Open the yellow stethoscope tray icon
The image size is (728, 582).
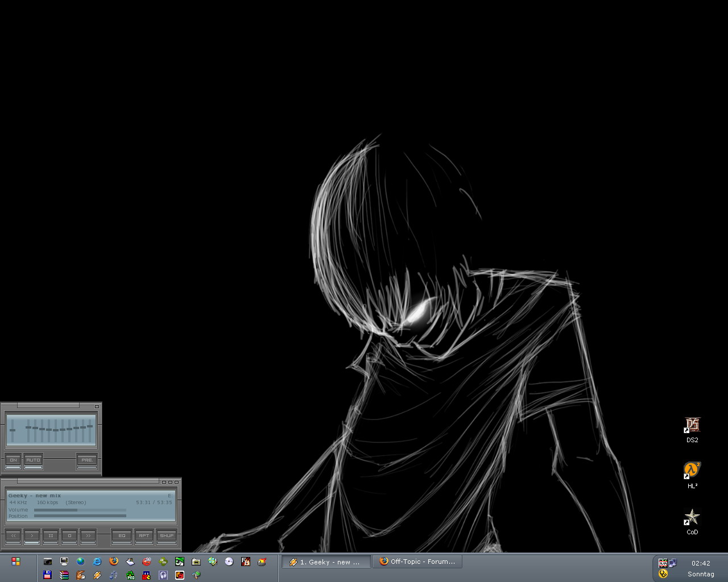(x=663, y=574)
